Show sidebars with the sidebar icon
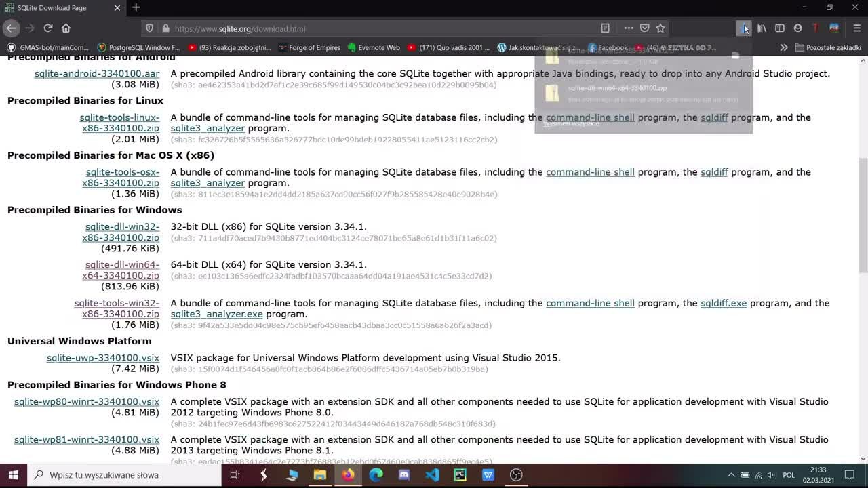The image size is (868, 488). 780,28
